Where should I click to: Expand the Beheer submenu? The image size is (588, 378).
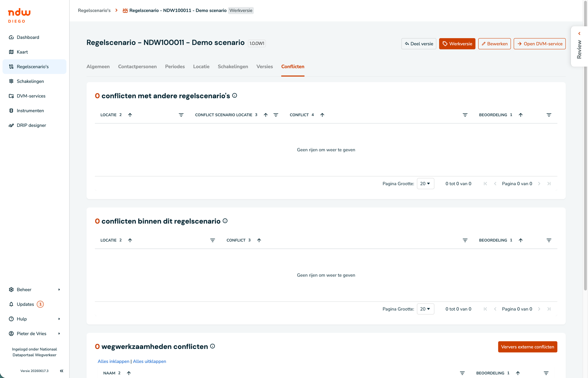[x=34, y=290]
